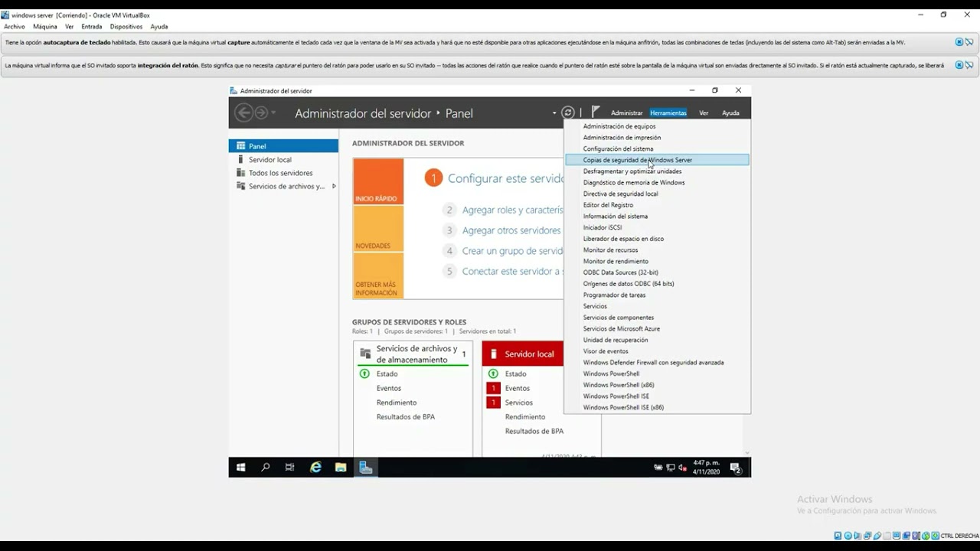Click the taskbar search magnifier icon

point(266,468)
